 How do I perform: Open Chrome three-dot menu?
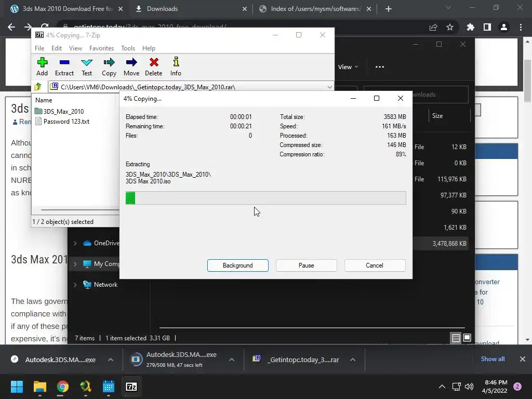tap(521, 27)
